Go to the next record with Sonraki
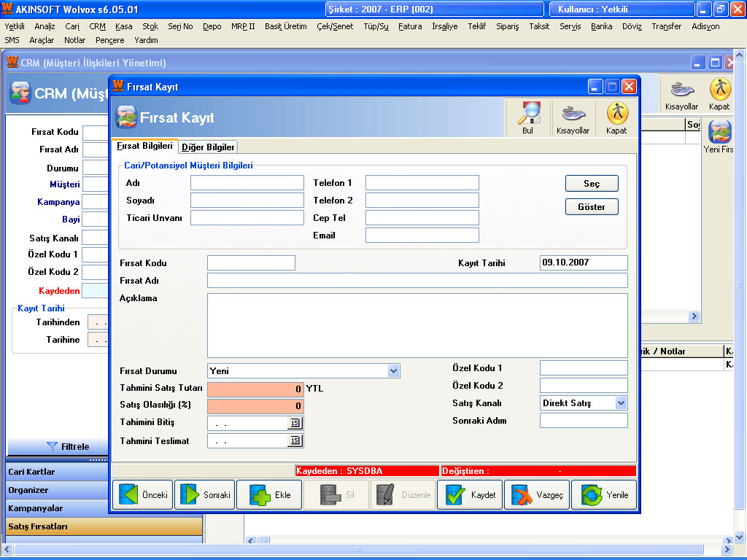The height and width of the screenshot is (560, 747). (x=205, y=495)
